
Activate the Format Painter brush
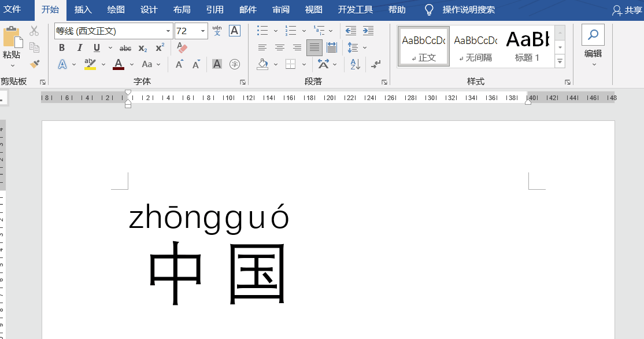(35, 64)
